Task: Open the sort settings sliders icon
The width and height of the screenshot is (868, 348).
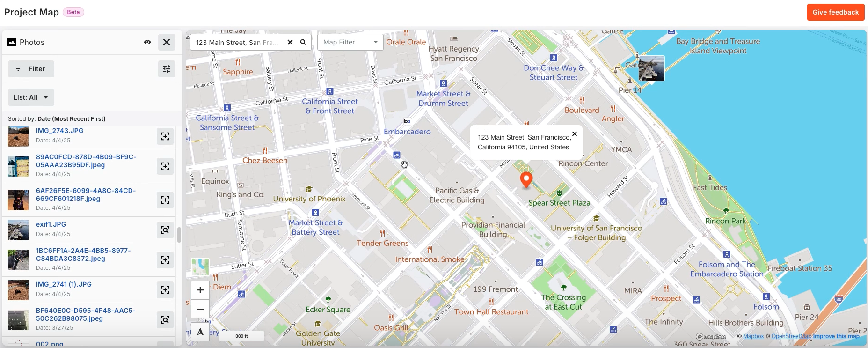Action: pyautogui.click(x=167, y=69)
